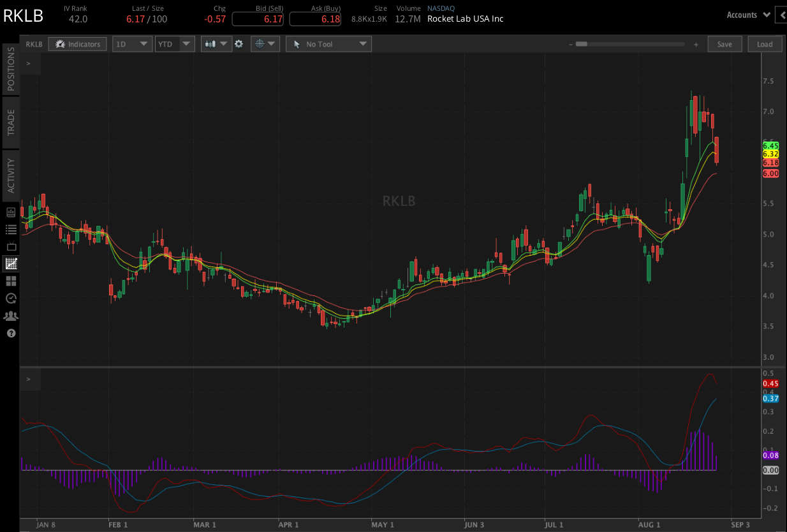This screenshot has height=532, width=787.
Task: Click the clock history icon in sidebar
Action: point(11,298)
